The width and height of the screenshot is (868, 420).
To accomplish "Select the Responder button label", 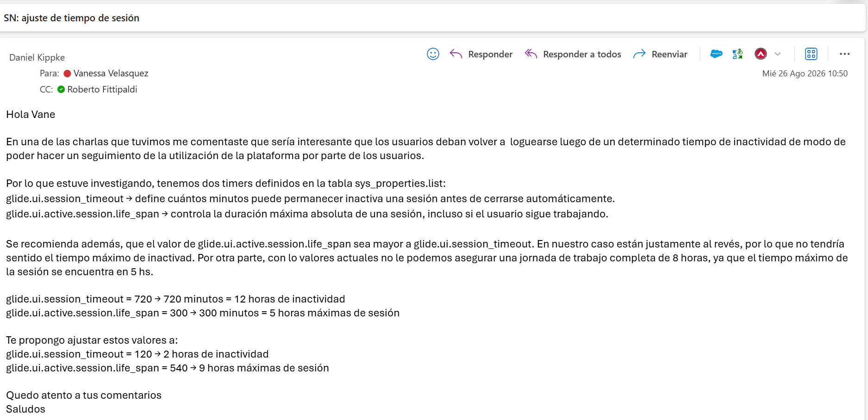I will (490, 54).
